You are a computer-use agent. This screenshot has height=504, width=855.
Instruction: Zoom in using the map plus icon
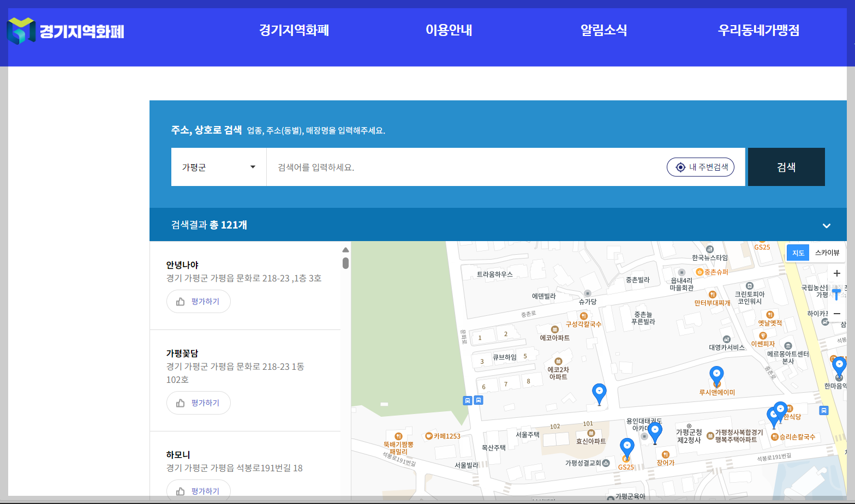click(836, 273)
